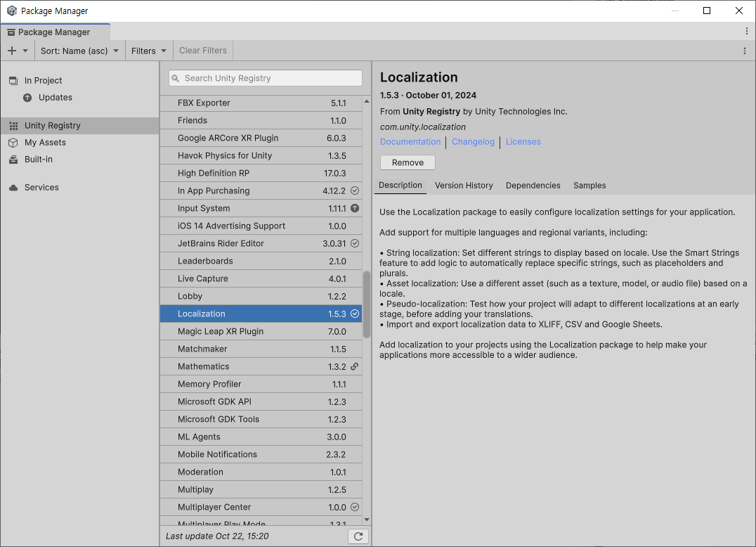Select Microsoft GDK Tools package

coord(261,420)
